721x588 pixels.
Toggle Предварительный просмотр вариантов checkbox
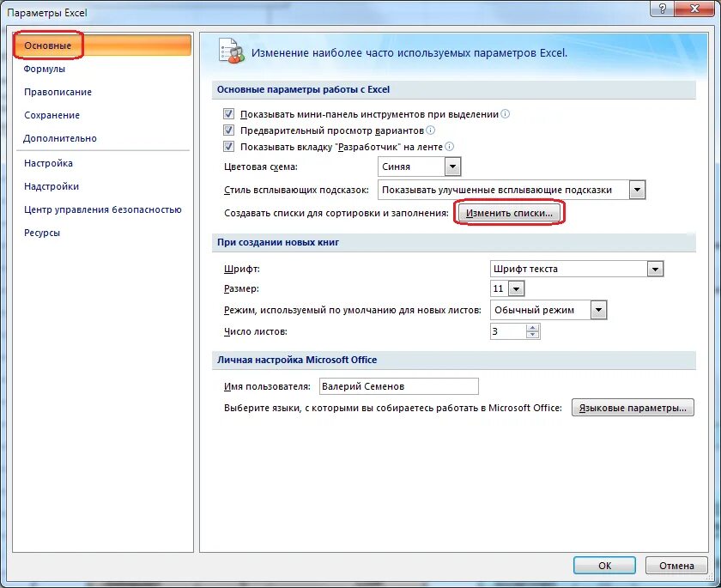pos(228,130)
